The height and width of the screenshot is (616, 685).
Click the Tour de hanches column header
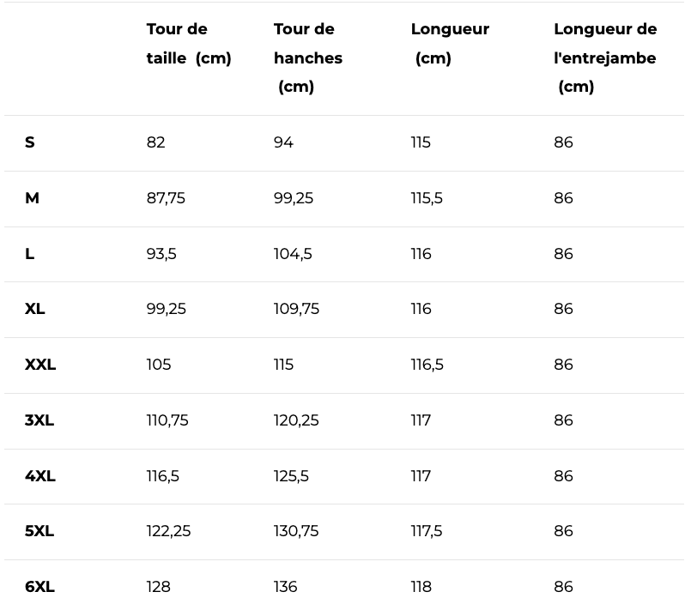[x=308, y=57]
